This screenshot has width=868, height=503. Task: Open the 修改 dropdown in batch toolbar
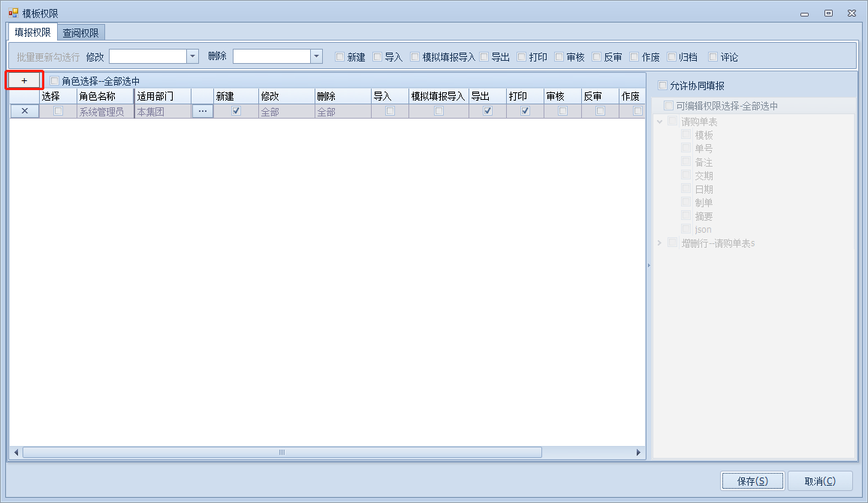(192, 56)
